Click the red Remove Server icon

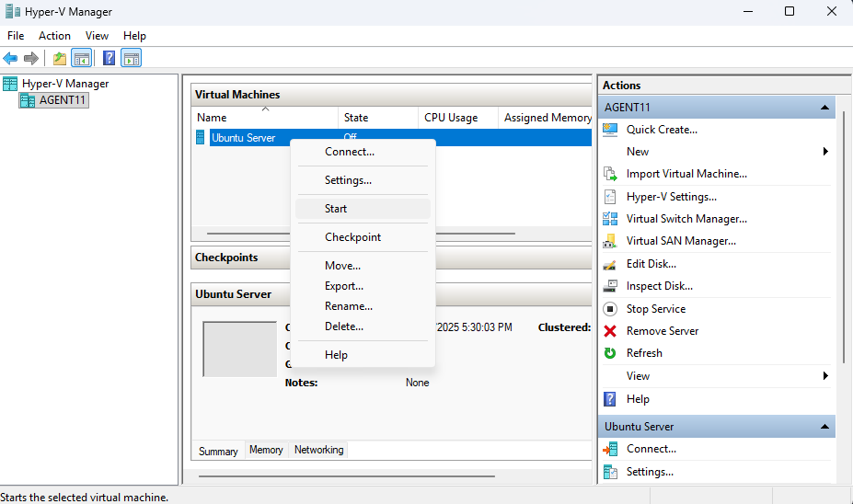tap(610, 331)
